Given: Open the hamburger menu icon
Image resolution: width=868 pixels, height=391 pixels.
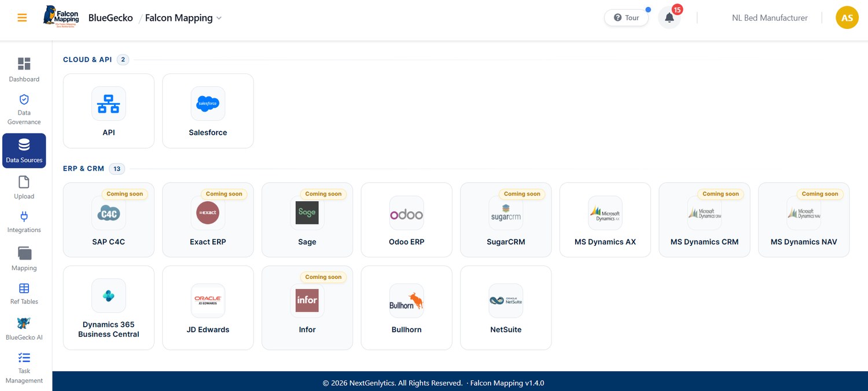Looking at the screenshot, I should pyautogui.click(x=22, y=18).
